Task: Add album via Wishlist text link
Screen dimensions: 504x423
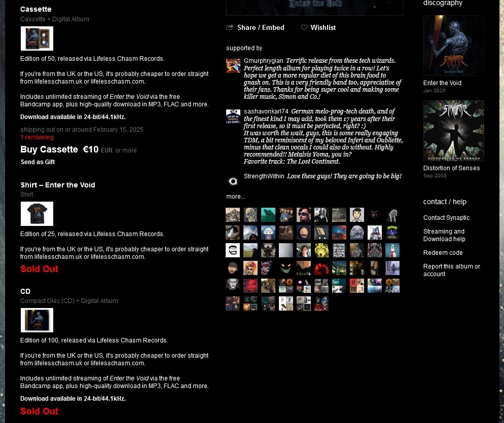Action: pyautogui.click(x=323, y=28)
